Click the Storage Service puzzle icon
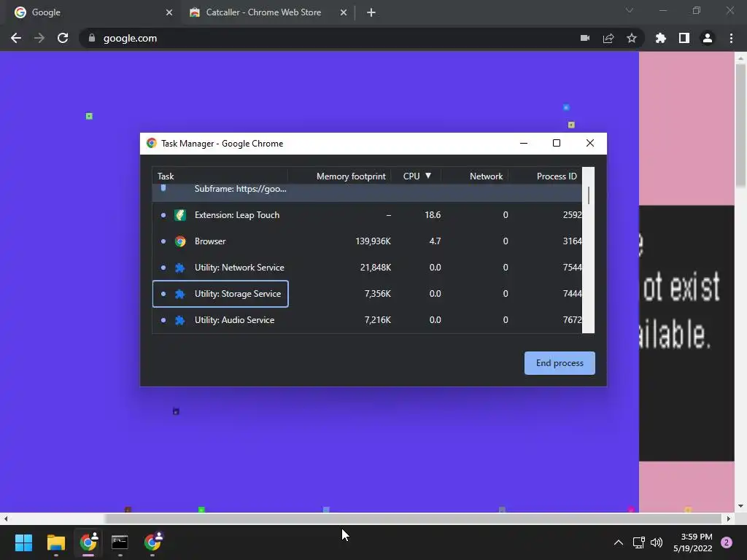Image resolution: width=747 pixels, height=560 pixels. pyautogui.click(x=180, y=294)
